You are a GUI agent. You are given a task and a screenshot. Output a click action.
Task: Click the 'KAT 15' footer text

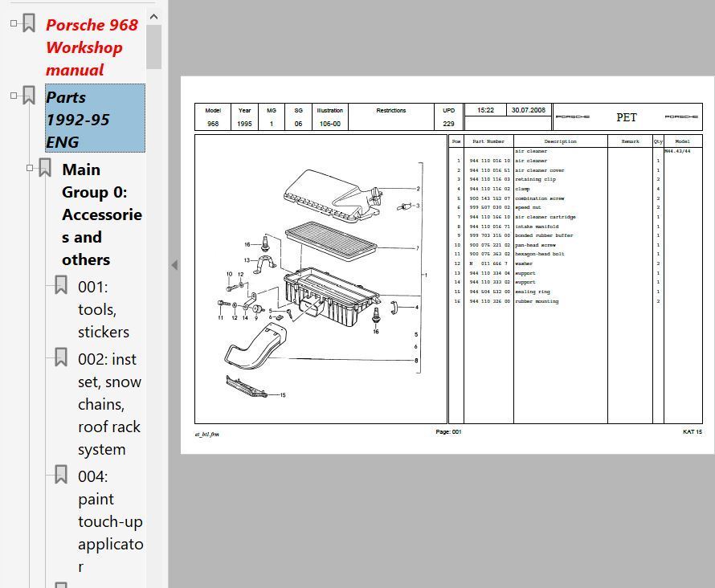tap(693, 431)
